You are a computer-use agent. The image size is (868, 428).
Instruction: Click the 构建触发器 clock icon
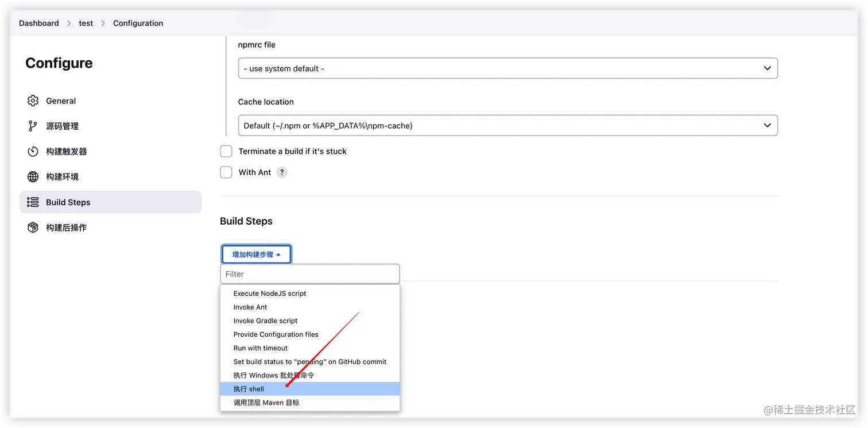33,152
